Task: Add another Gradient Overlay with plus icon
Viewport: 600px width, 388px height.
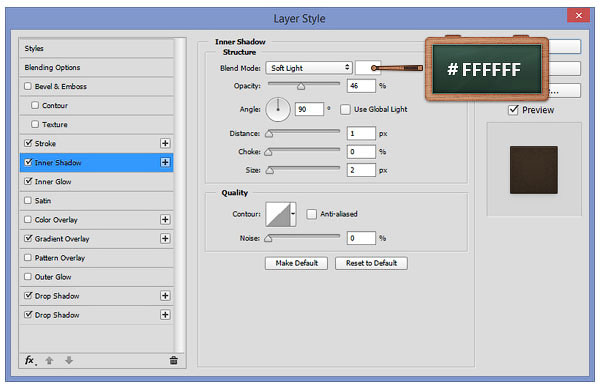Action: (x=165, y=238)
